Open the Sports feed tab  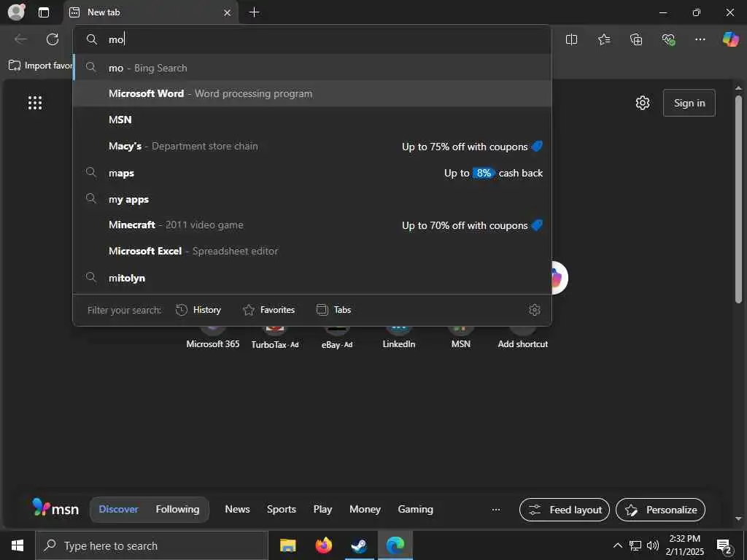(x=281, y=510)
